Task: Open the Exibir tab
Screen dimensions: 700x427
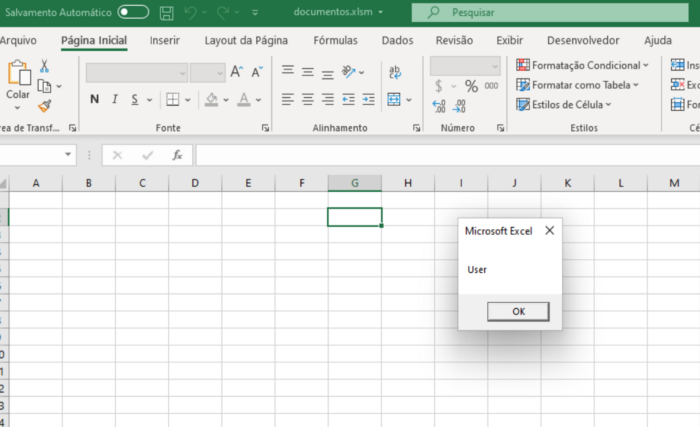Action: point(509,40)
